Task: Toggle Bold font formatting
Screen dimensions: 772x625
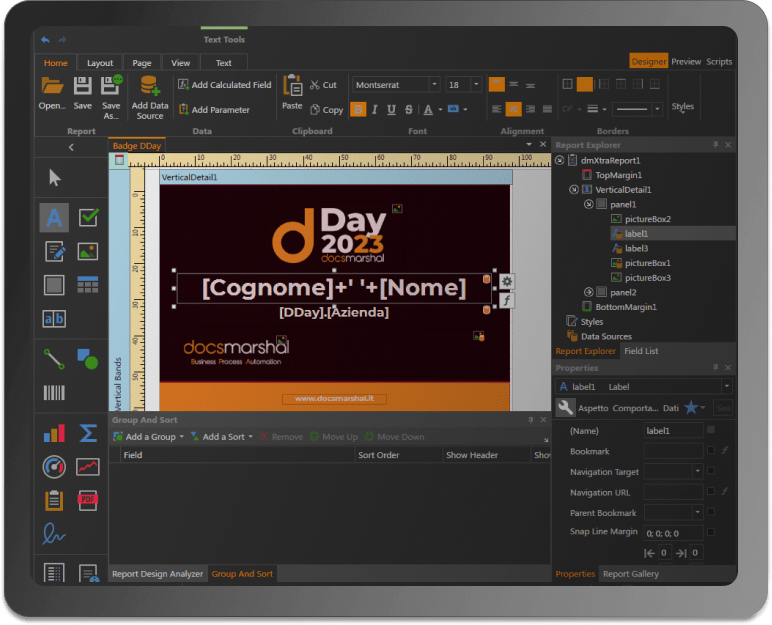Action: click(358, 109)
